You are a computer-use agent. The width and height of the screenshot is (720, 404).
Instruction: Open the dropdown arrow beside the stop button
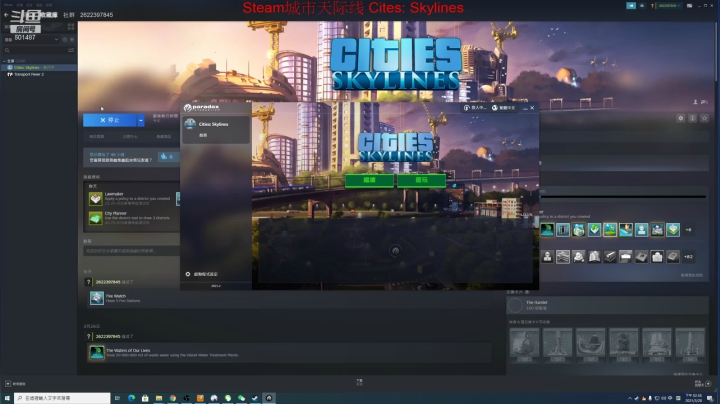141,120
